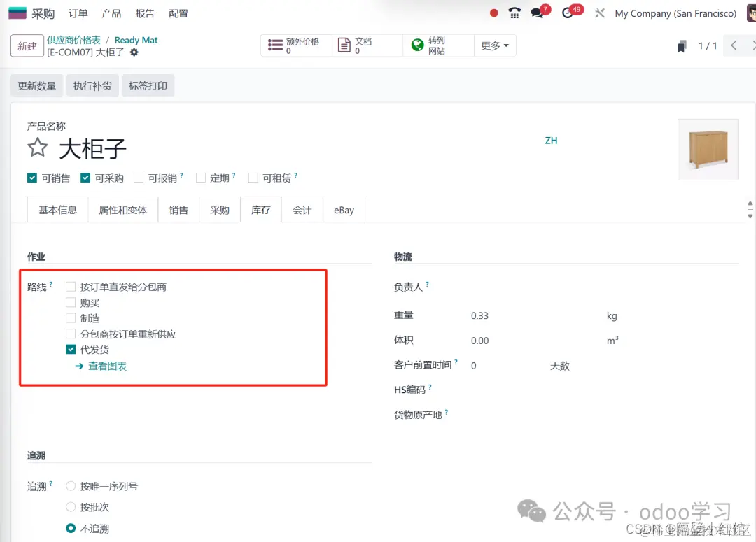Edit product name 大柜子

pyautogui.click(x=93, y=149)
